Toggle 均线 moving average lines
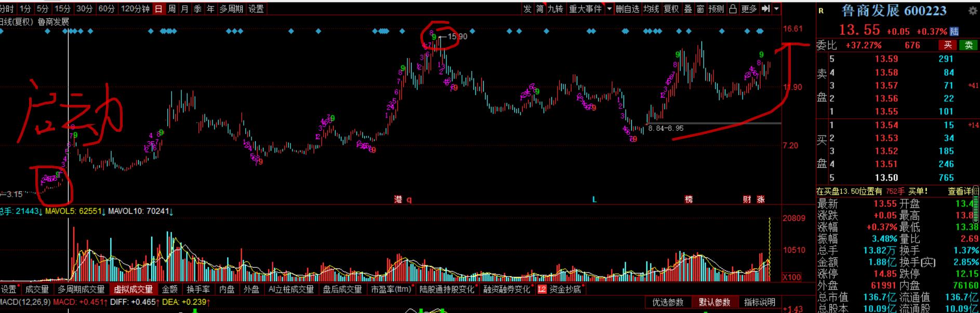 click(x=651, y=9)
